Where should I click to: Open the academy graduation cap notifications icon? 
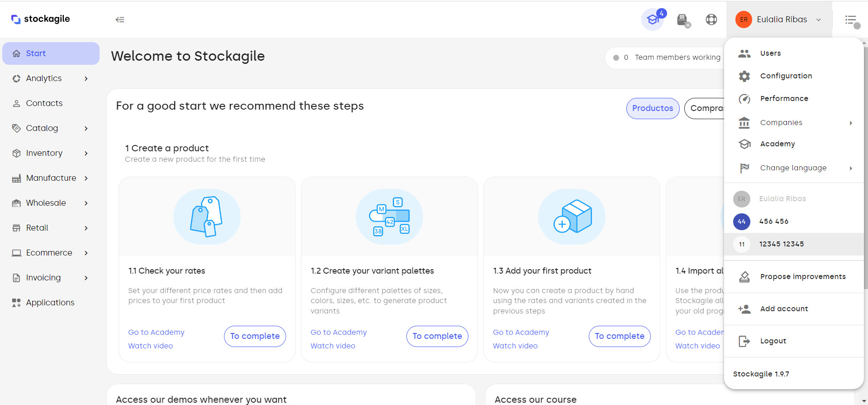[653, 19]
